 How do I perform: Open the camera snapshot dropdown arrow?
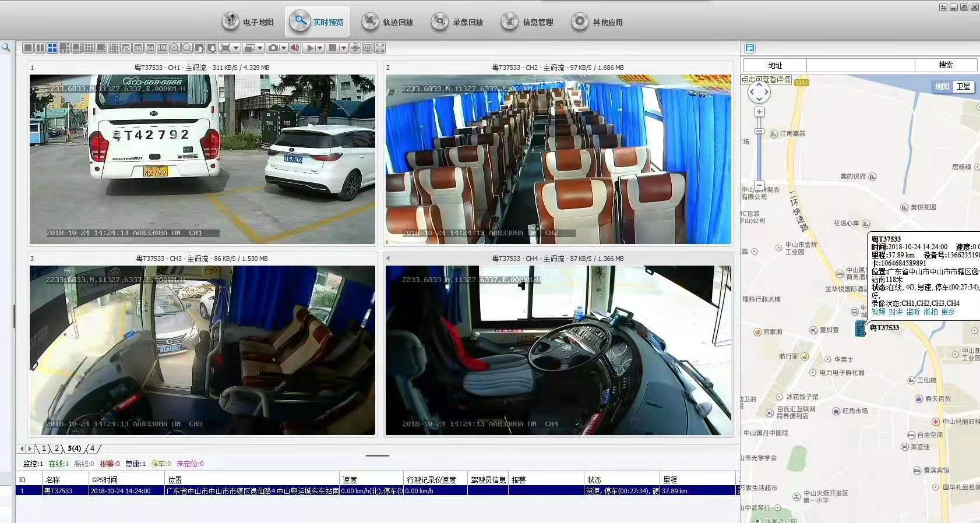(284, 48)
